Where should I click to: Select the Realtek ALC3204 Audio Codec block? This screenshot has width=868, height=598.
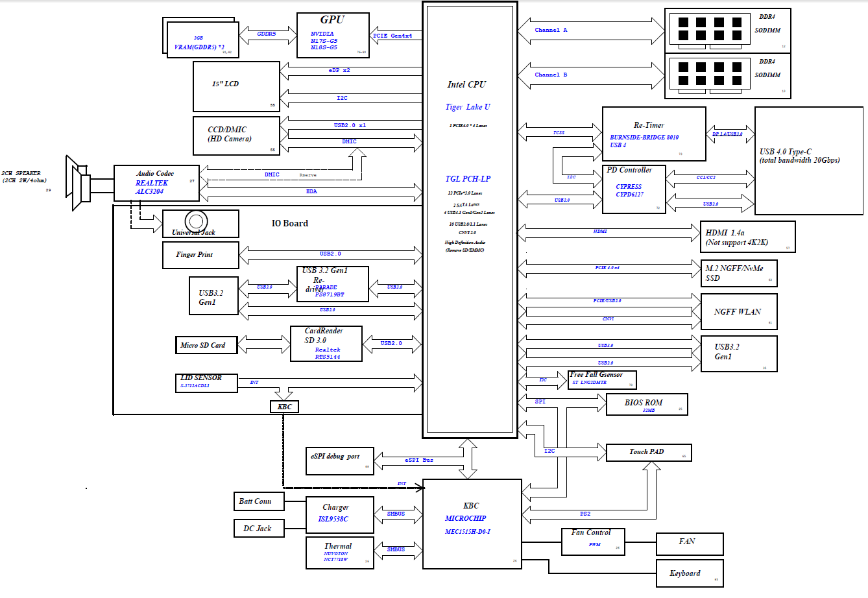(x=156, y=183)
